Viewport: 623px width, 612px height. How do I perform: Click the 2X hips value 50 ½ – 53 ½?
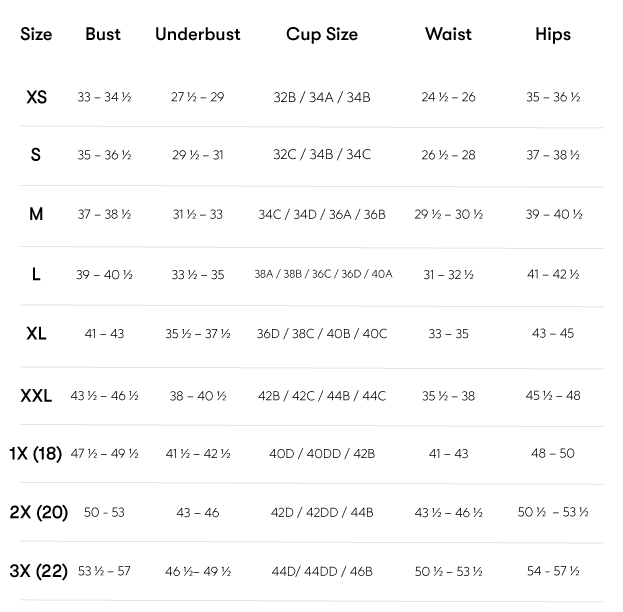[553, 513]
